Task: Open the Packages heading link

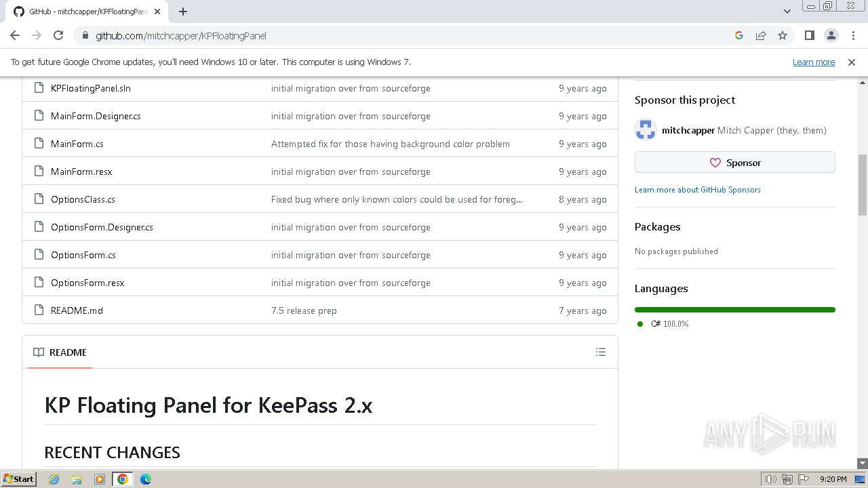Action: (657, 227)
